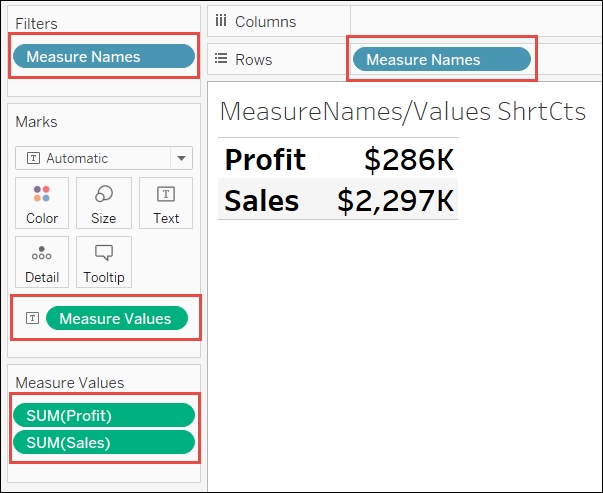
Task: Click the $2,297K sales value
Action: (396, 200)
